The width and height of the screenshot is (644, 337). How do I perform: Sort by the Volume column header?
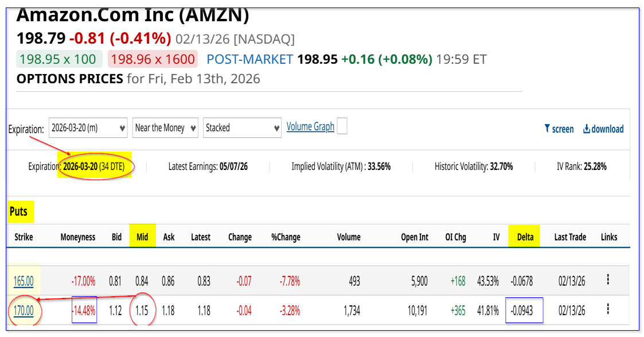point(349,237)
